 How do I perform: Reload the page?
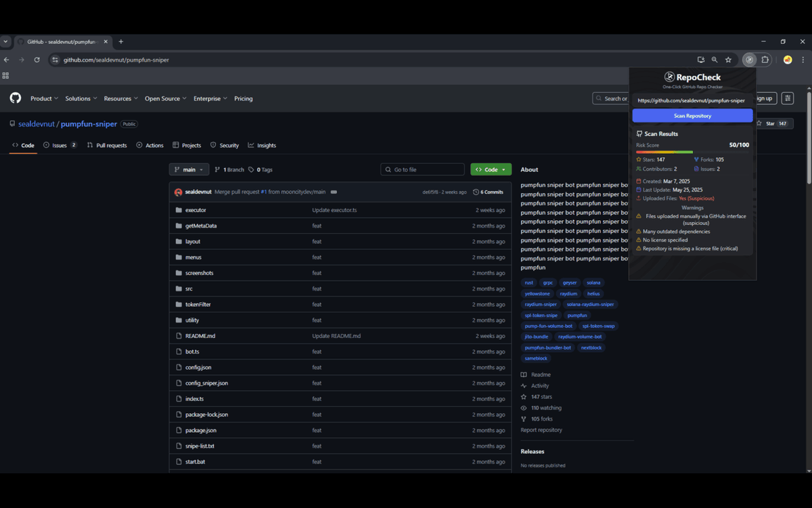pyautogui.click(x=37, y=60)
